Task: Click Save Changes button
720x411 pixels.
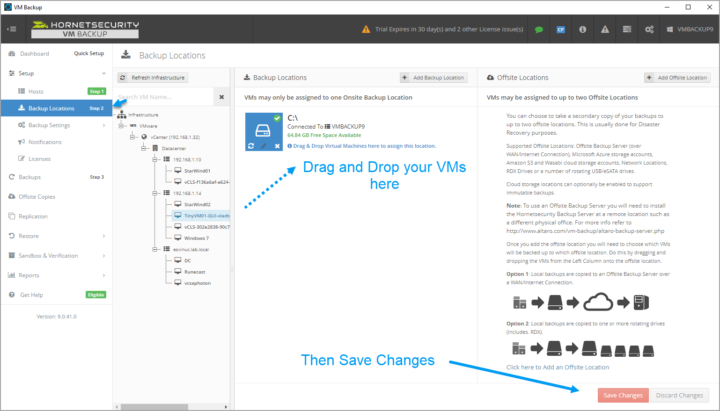Action: (623, 395)
